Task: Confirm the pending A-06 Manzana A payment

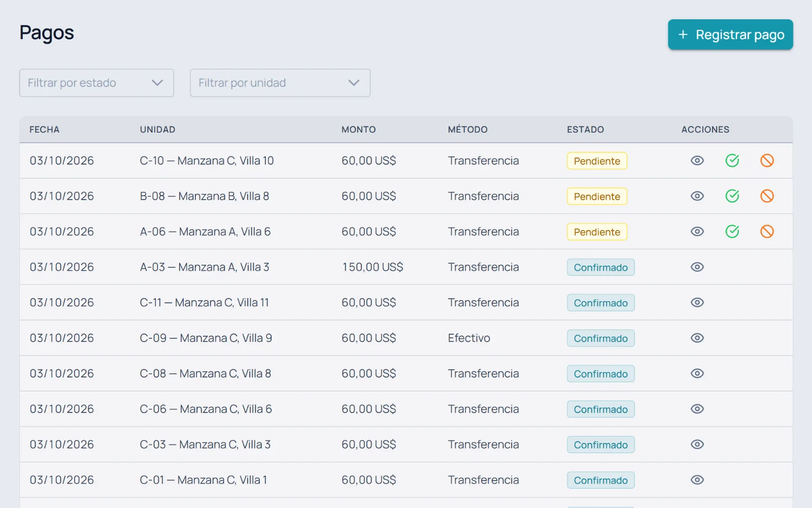Action: tap(732, 232)
